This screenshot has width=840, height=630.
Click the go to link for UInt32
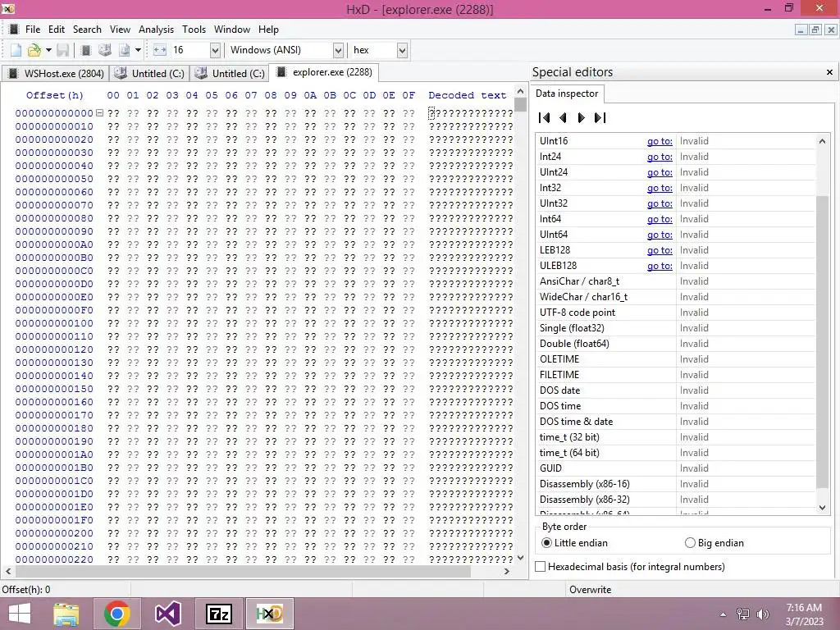coord(660,203)
